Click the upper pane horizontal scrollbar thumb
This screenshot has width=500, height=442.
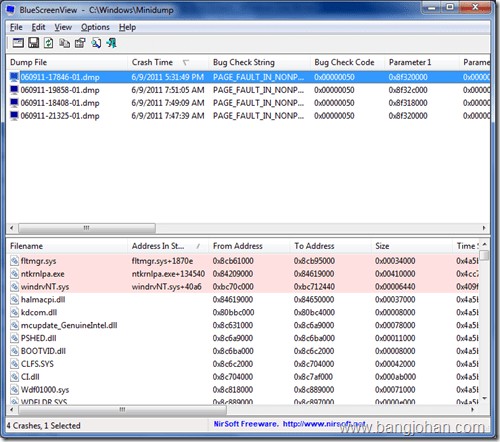87,228
